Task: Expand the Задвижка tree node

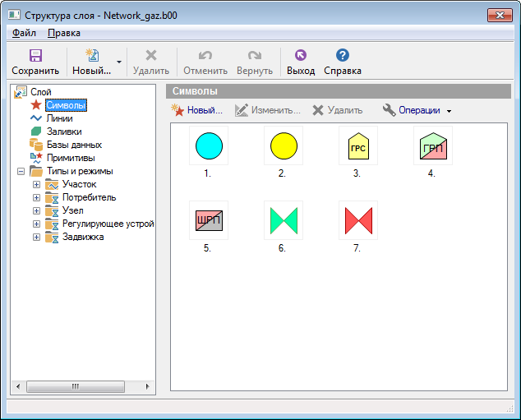Action: pyautogui.click(x=36, y=237)
